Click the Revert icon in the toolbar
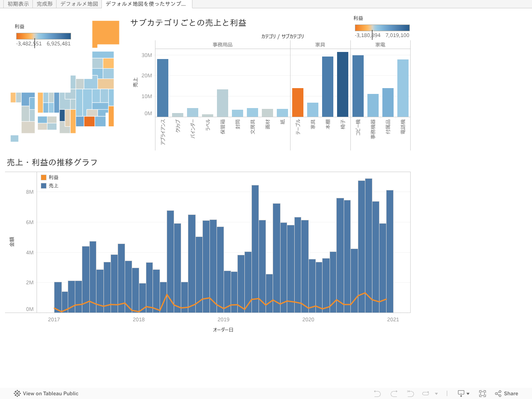532x399 pixels. tap(410, 394)
